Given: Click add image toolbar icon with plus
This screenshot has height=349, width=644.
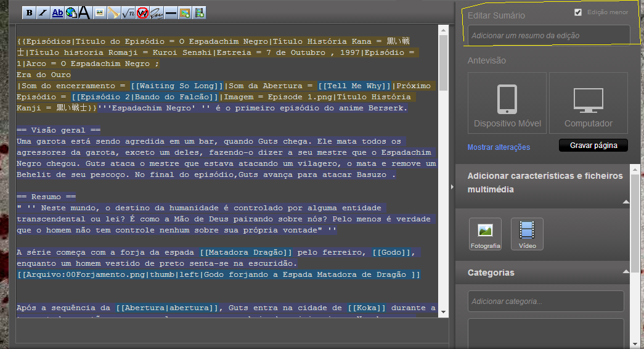Looking at the screenshot, I should click(x=185, y=13).
